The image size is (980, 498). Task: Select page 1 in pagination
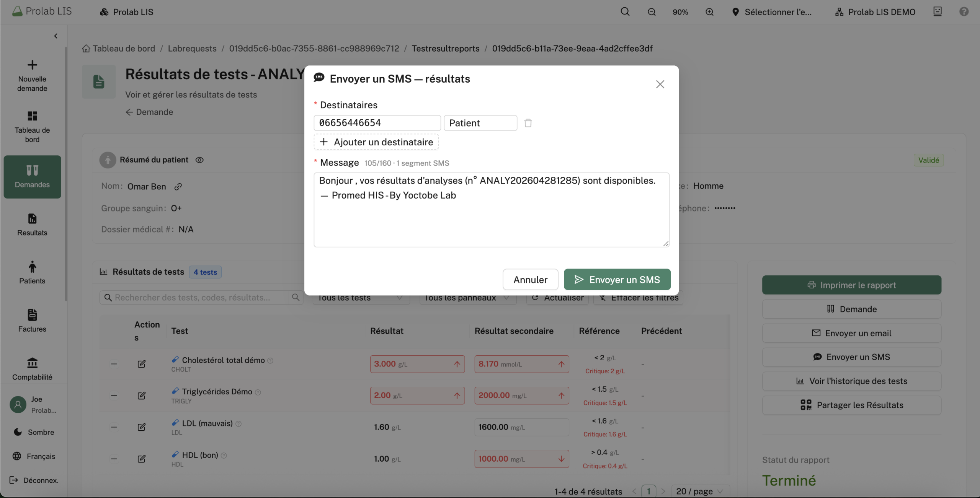point(648,491)
